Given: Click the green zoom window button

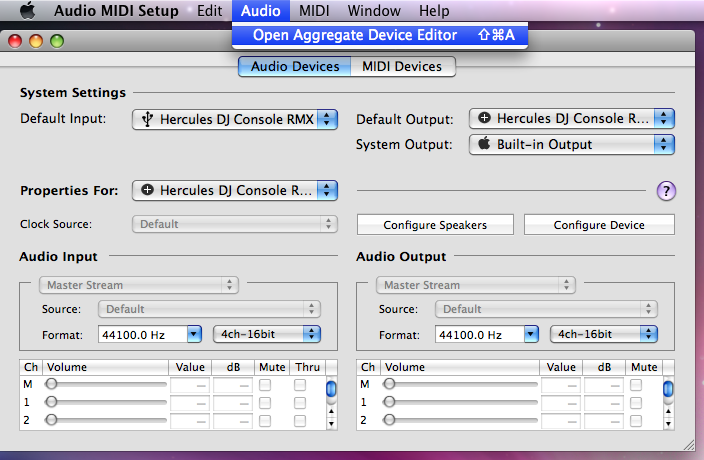Looking at the screenshot, I should click(57, 41).
